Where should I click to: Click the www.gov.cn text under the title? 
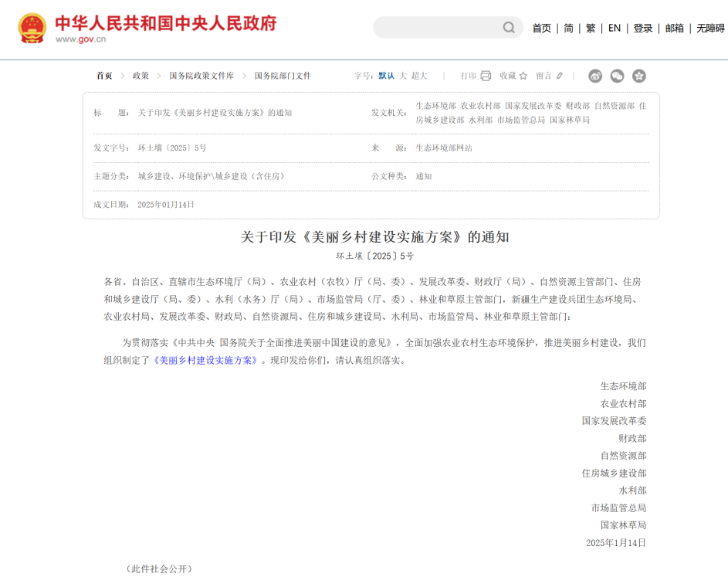coord(81,39)
